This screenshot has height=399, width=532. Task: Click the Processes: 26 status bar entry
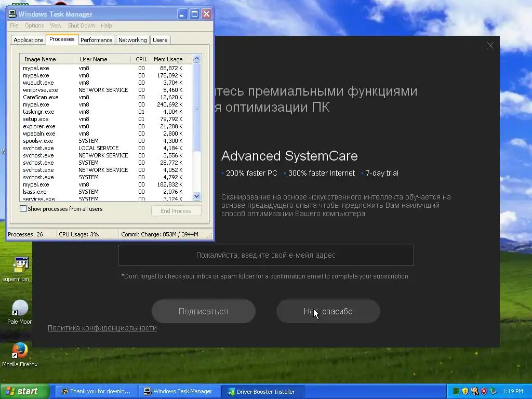tap(32, 234)
